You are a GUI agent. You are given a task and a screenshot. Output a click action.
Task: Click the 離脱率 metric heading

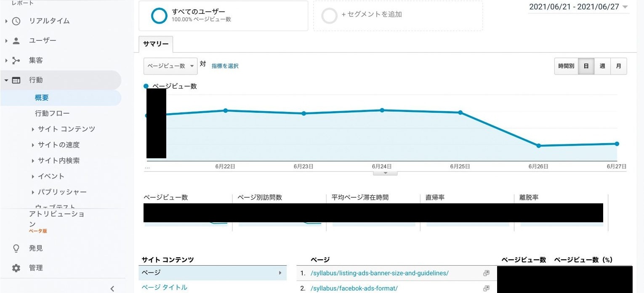click(x=529, y=197)
